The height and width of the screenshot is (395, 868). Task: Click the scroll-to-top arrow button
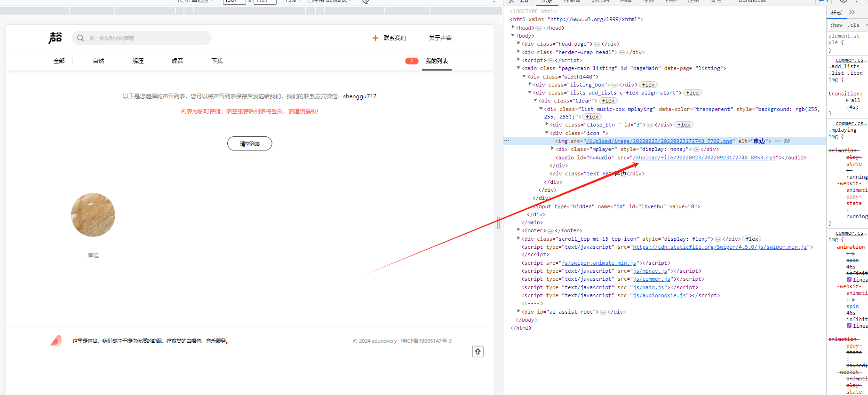tap(478, 351)
